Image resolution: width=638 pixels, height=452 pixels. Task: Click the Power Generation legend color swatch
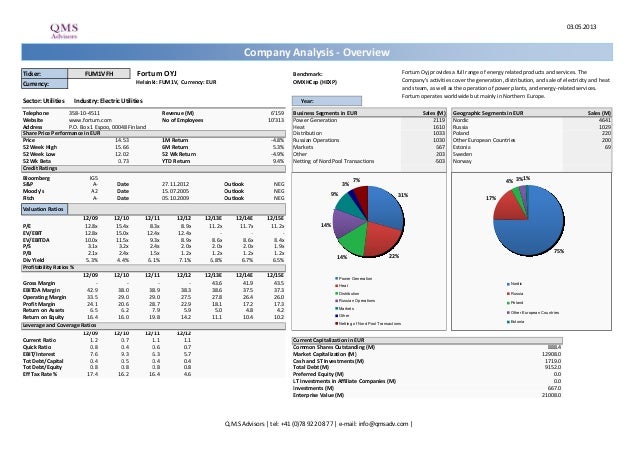tap(336, 279)
